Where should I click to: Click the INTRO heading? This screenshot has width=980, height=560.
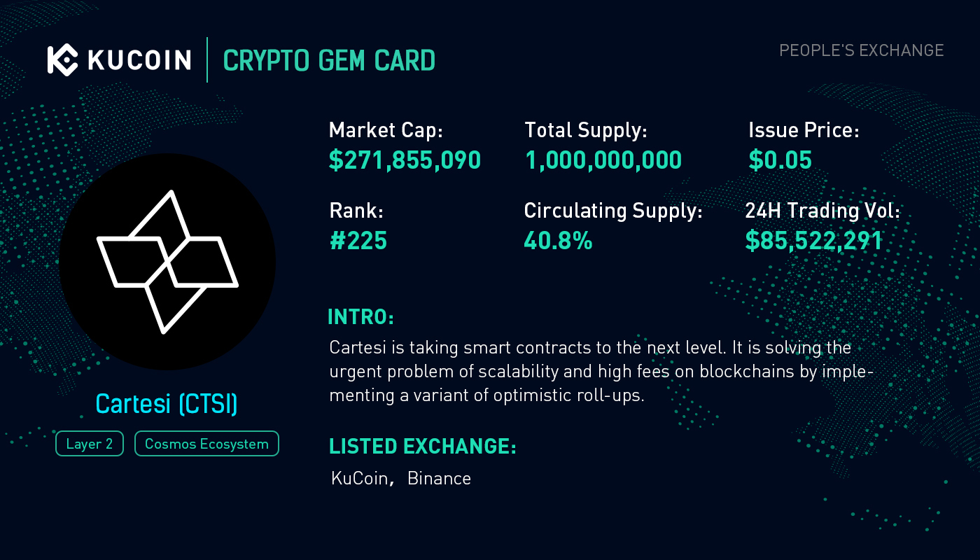point(361,317)
